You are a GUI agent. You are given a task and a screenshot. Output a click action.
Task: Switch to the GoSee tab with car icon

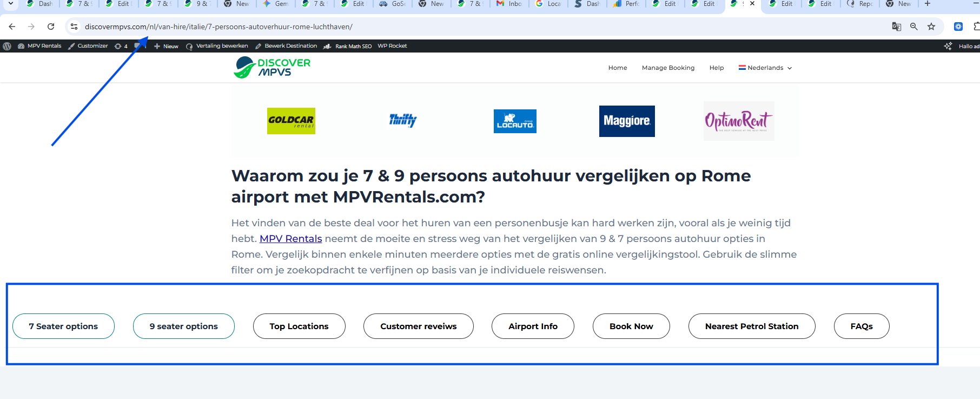tap(393, 4)
